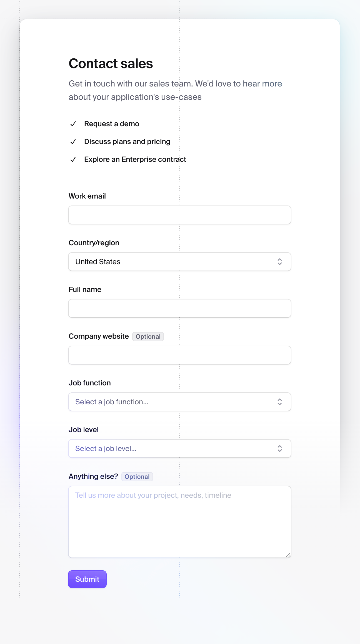Click the "Optional" badge next to Company website
Viewport: 360px width, 644px height.
pyautogui.click(x=148, y=337)
